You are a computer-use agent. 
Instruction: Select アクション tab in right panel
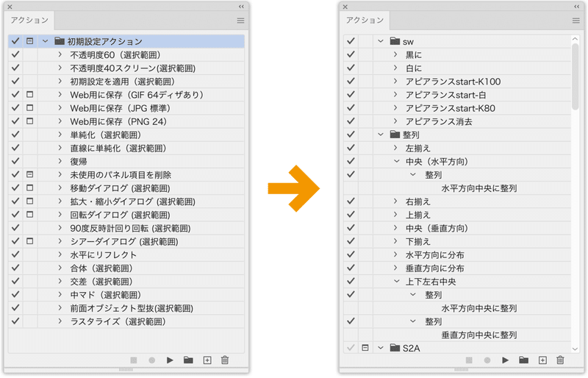click(365, 21)
